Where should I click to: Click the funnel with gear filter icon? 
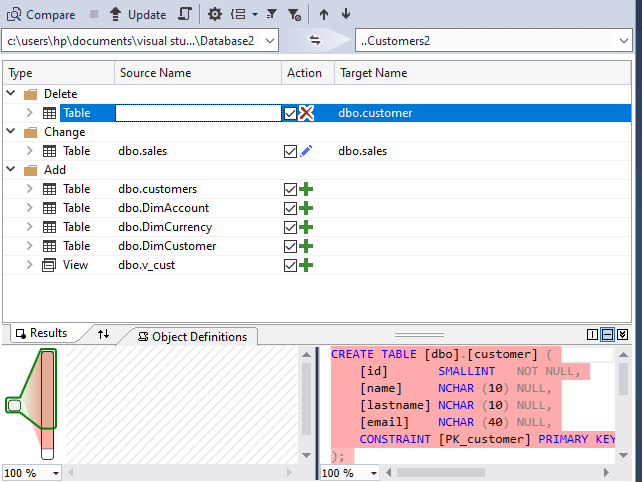pos(294,14)
